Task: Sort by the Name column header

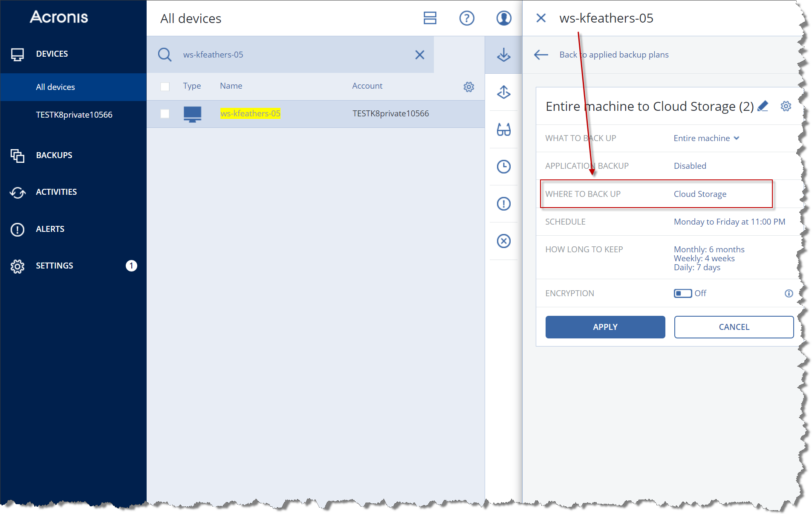Action: 231,86
